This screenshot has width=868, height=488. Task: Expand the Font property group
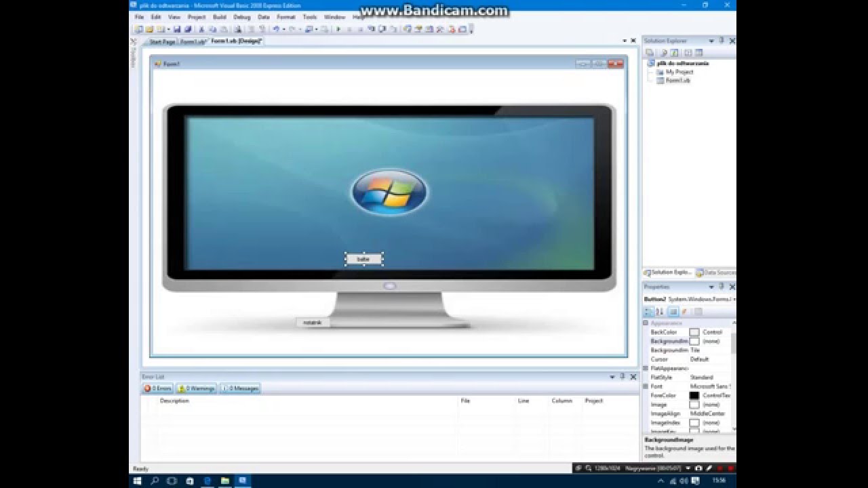point(646,386)
